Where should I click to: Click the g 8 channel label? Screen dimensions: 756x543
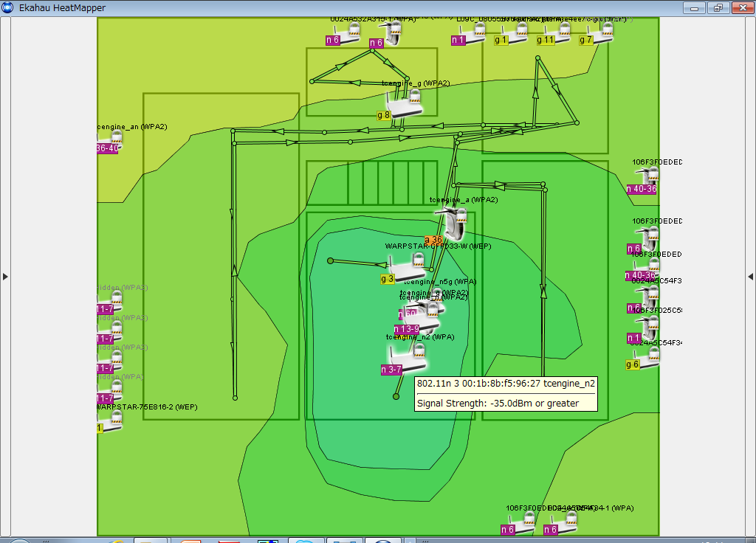(x=383, y=116)
